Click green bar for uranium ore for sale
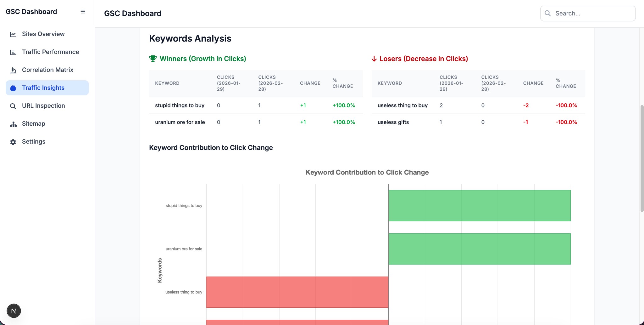 (480, 249)
